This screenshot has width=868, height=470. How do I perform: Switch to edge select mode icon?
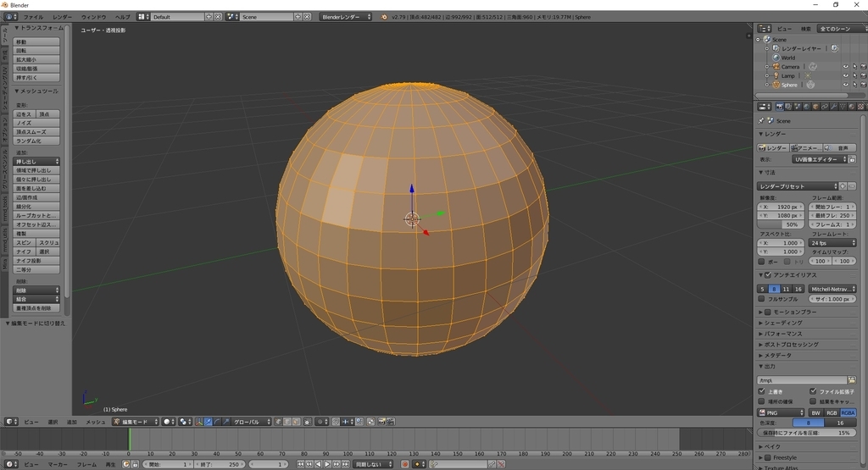tap(287, 422)
